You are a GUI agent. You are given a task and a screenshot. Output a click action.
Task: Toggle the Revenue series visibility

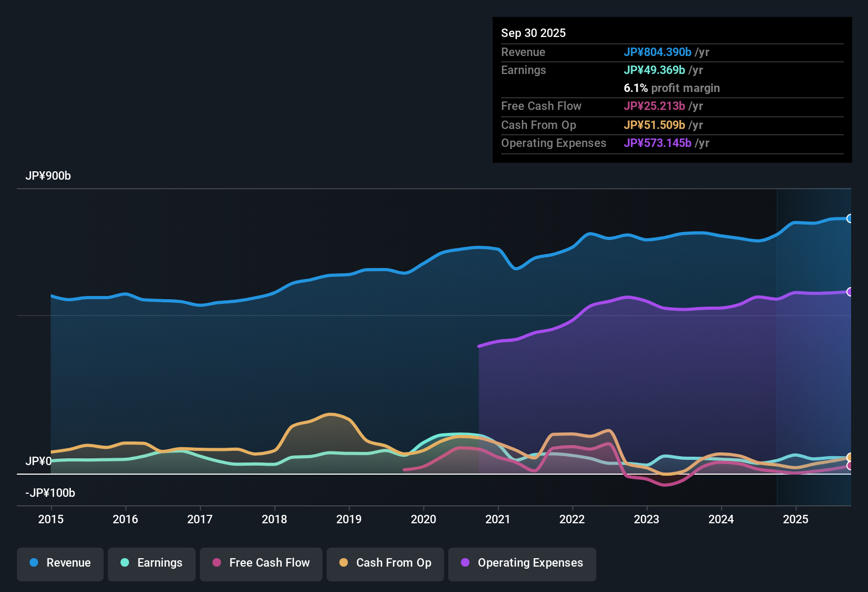click(60, 563)
